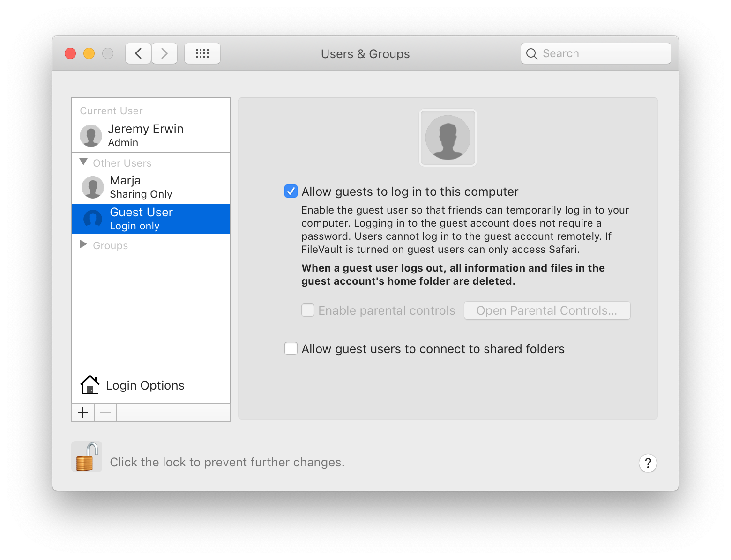Enable guest users to connect to shared folders

tap(291, 348)
